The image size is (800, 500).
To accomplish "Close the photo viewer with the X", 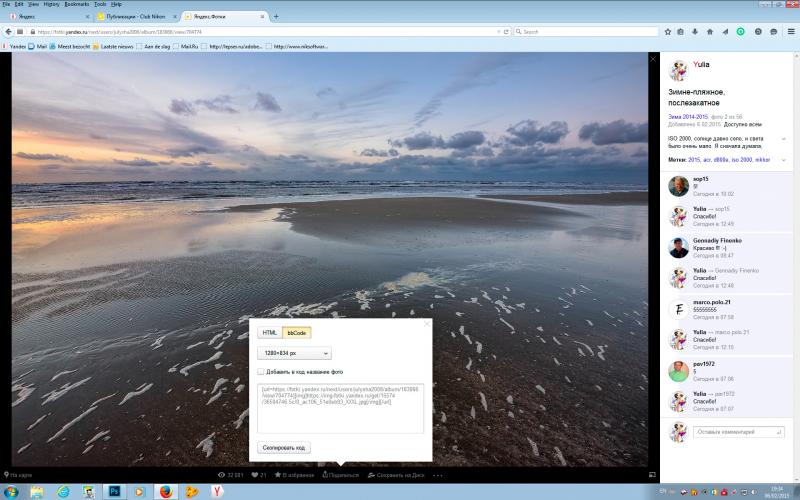I will pyautogui.click(x=653, y=59).
